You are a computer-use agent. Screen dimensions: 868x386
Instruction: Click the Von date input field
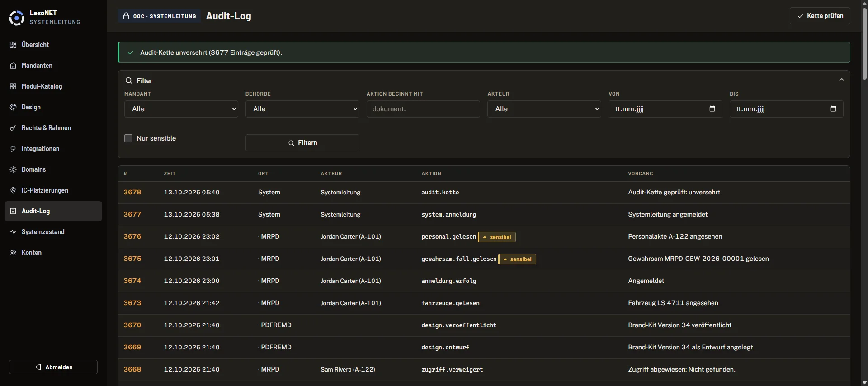coord(665,109)
